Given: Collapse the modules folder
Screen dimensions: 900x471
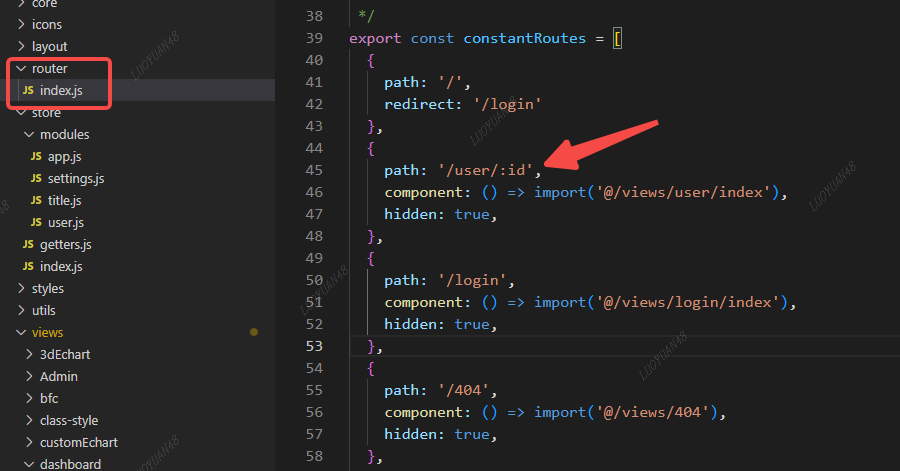Looking at the screenshot, I should click(29, 134).
